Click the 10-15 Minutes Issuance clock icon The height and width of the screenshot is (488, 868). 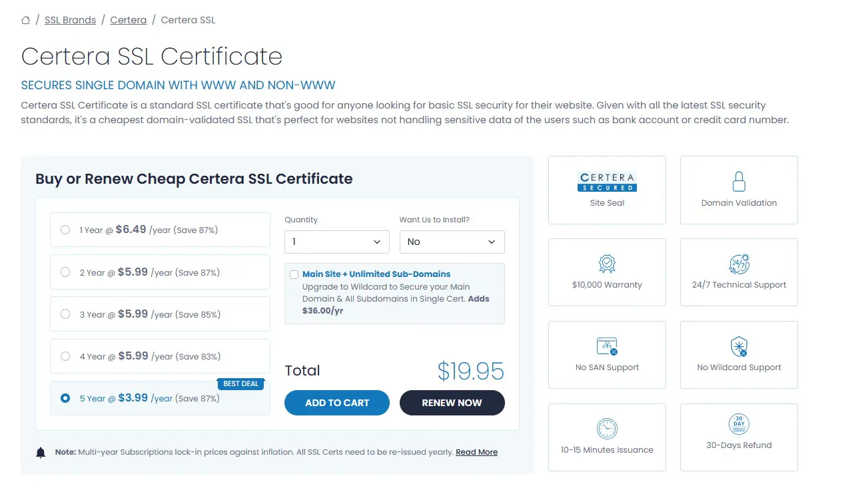click(607, 428)
